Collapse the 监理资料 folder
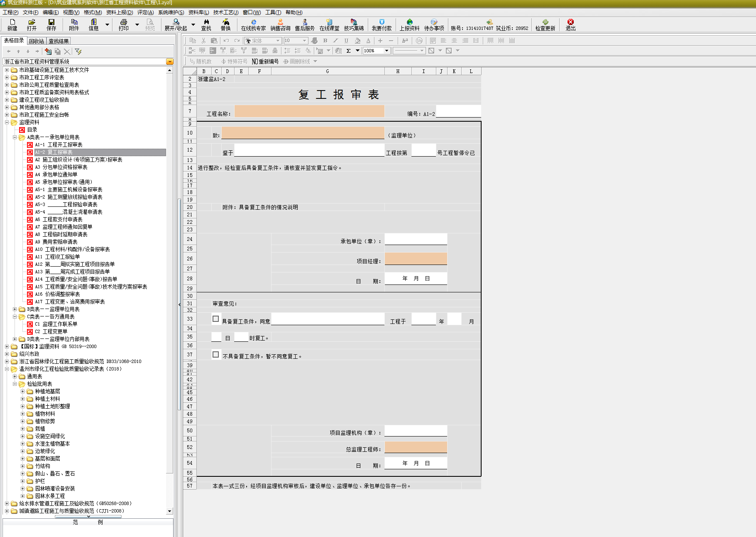756x537 pixels. 7,122
